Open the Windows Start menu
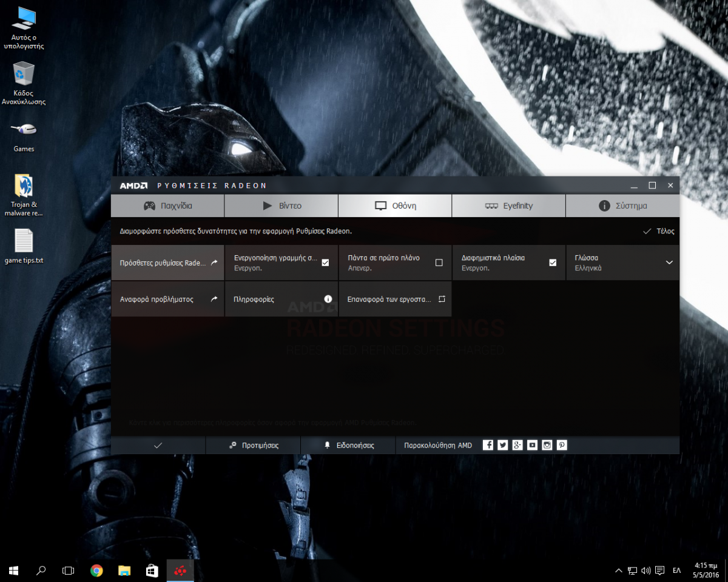This screenshot has width=728, height=582. coord(14,570)
